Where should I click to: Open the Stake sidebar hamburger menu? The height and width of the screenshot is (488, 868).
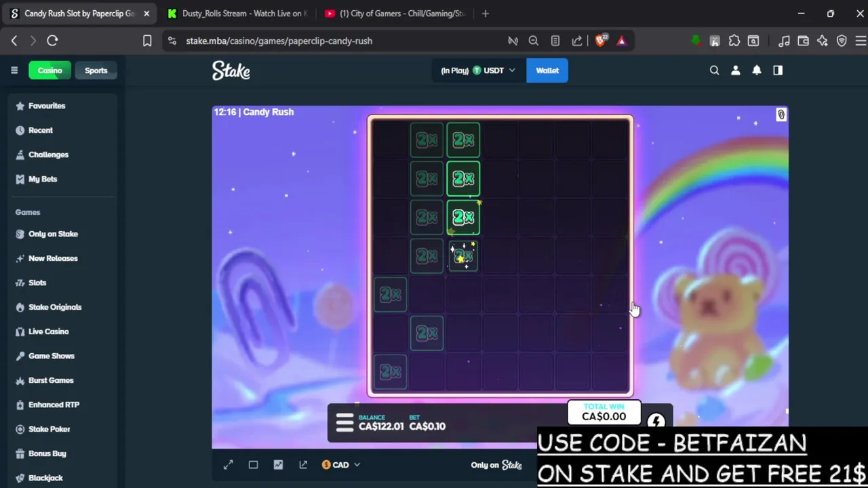tap(14, 70)
